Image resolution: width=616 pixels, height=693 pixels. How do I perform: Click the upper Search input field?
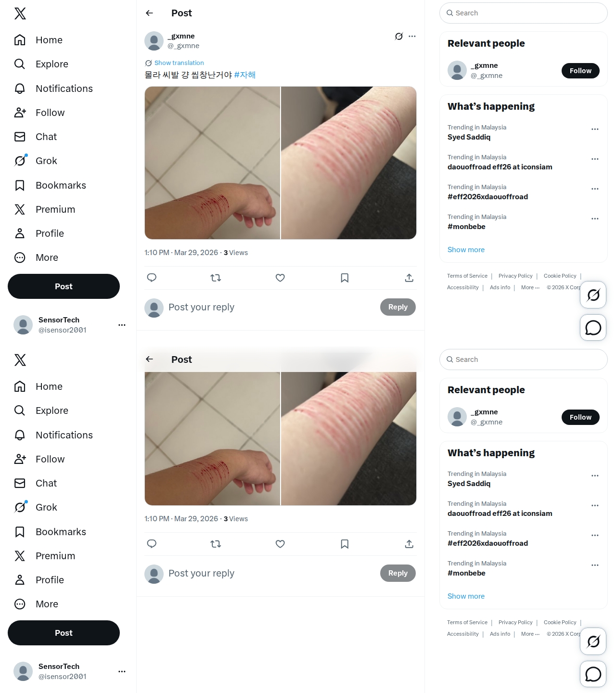click(524, 13)
